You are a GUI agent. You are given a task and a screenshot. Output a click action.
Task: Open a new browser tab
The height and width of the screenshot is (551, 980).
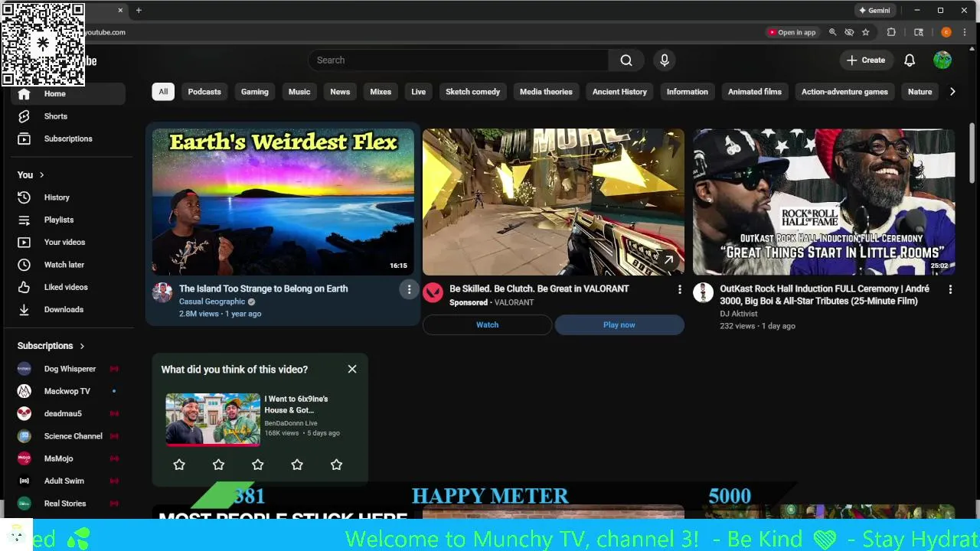139,11
